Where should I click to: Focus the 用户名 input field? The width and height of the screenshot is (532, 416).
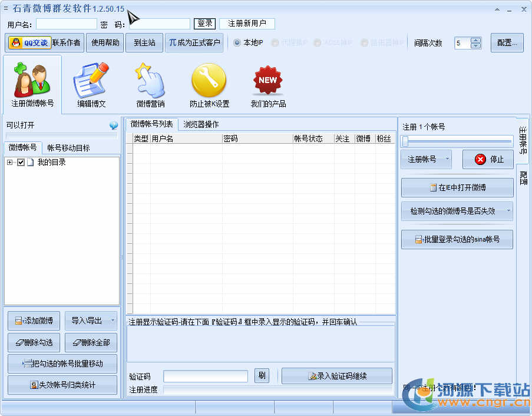[67, 24]
